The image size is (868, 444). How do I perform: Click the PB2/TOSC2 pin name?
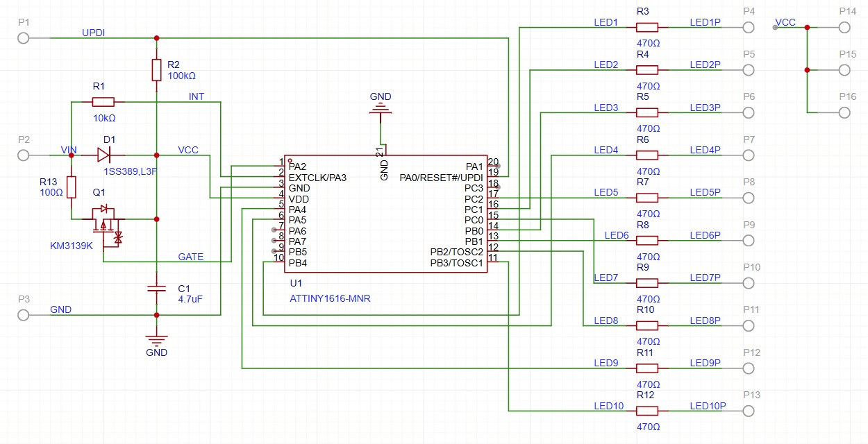[456, 252]
